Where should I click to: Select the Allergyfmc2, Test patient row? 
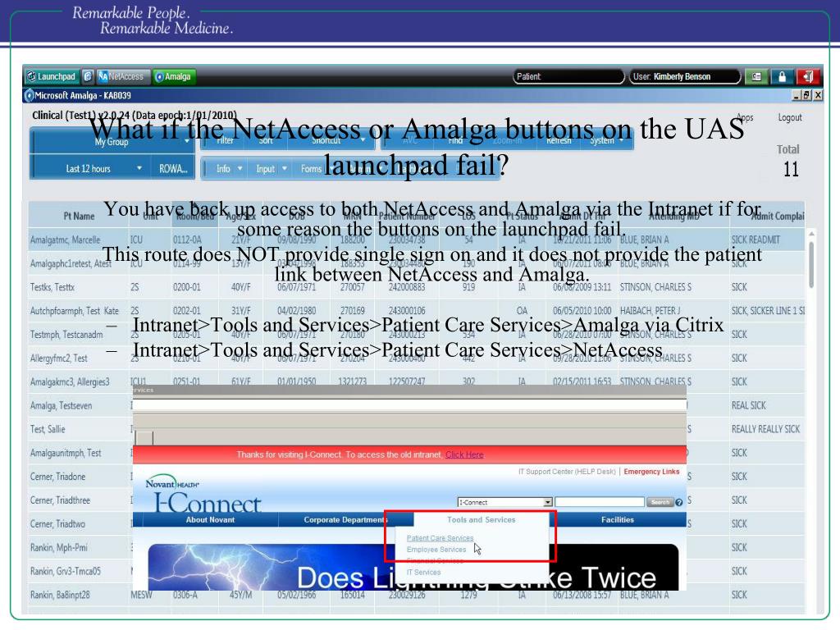[417, 358]
